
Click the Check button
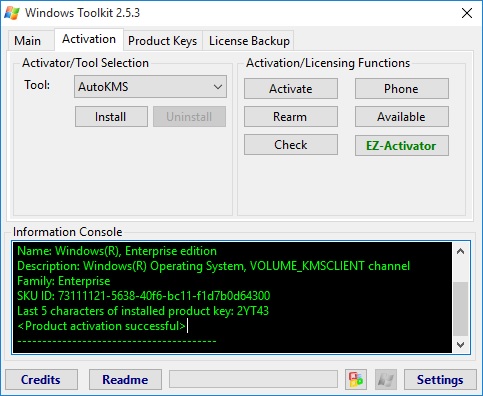(x=291, y=145)
